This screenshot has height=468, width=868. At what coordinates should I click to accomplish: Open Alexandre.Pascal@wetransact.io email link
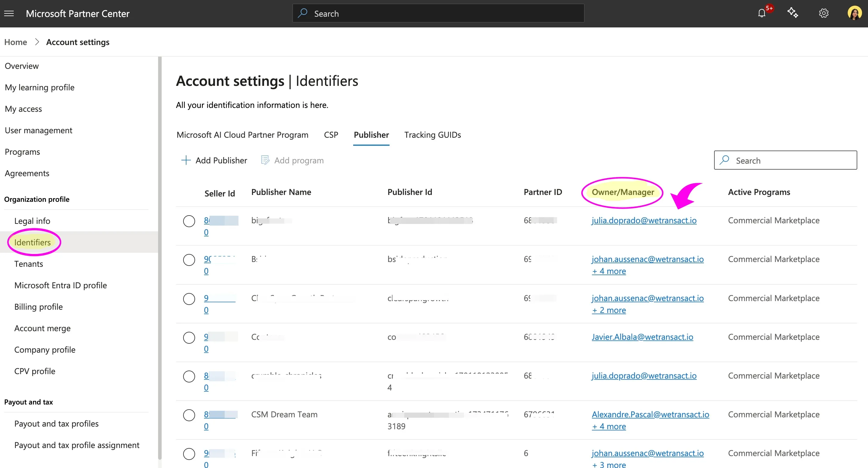tap(650, 414)
